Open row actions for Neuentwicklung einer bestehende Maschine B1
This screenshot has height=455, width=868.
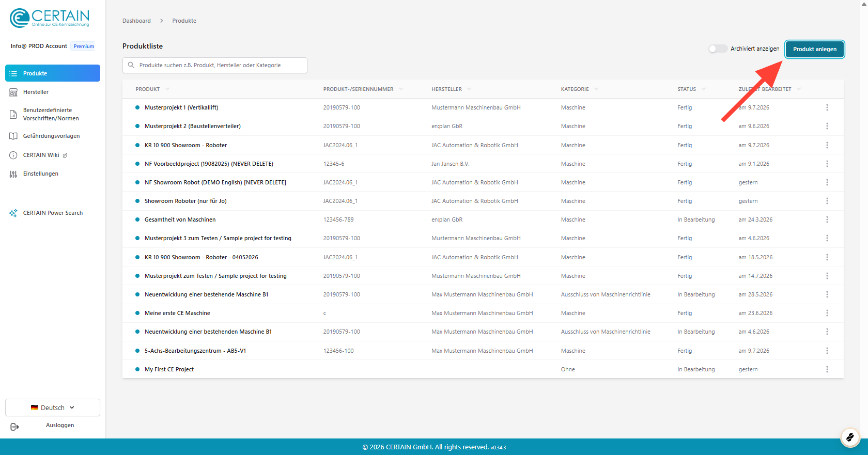(x=827, y=294)
